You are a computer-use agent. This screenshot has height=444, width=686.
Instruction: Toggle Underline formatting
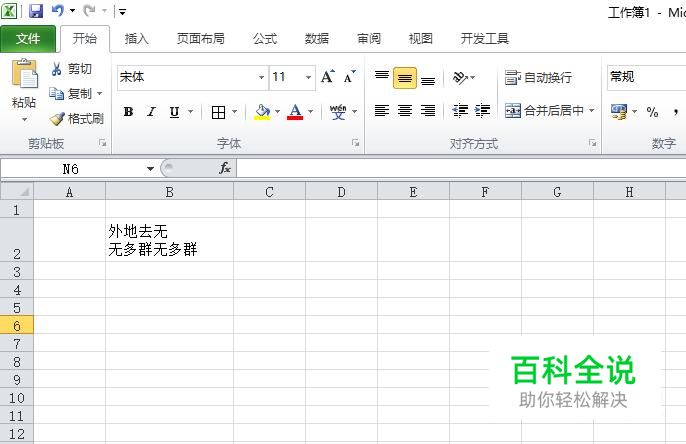coord(174,112)
